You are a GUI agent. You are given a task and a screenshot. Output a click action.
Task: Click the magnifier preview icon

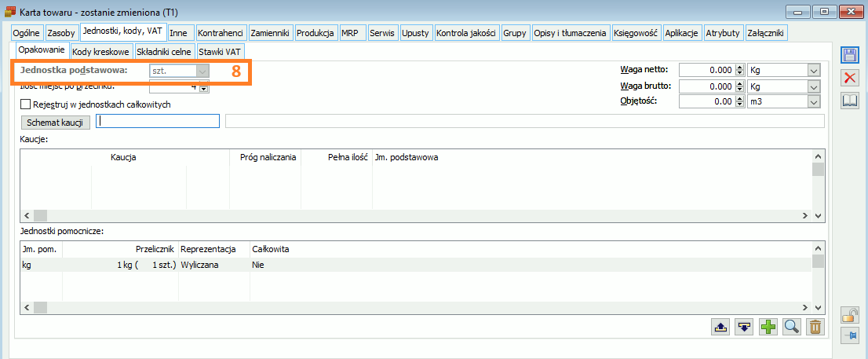tap(791, 327)
